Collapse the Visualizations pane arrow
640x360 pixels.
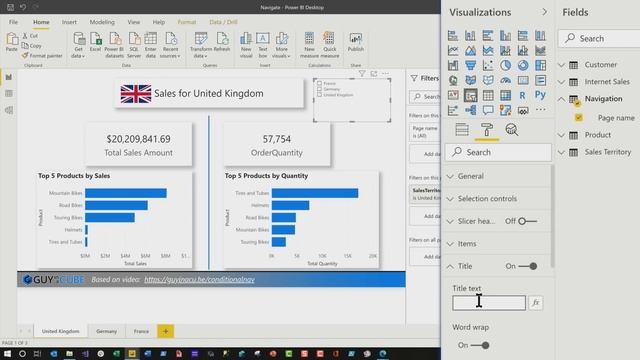[x=544, y=12]
